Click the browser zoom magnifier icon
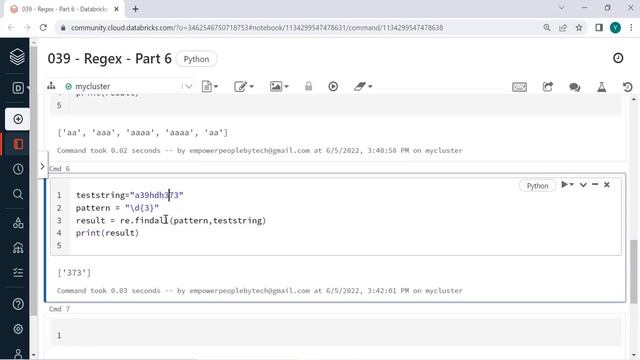 pos(547,28)
